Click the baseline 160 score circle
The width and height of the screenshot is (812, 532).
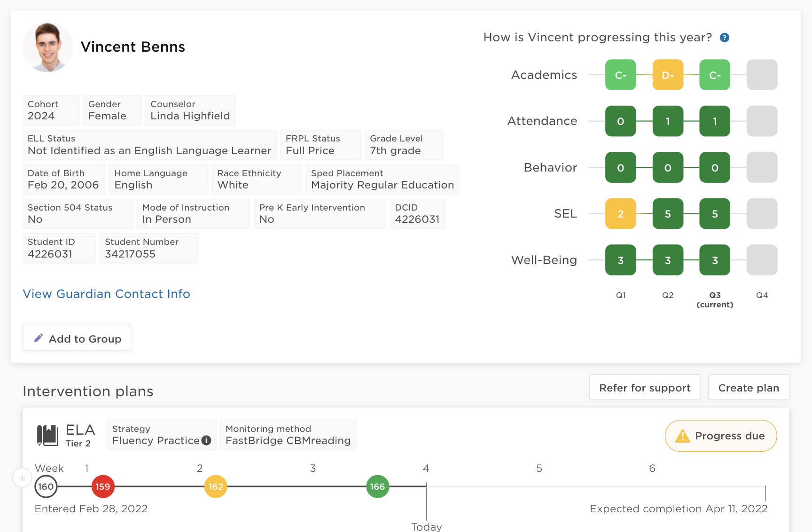pos(46,486)
